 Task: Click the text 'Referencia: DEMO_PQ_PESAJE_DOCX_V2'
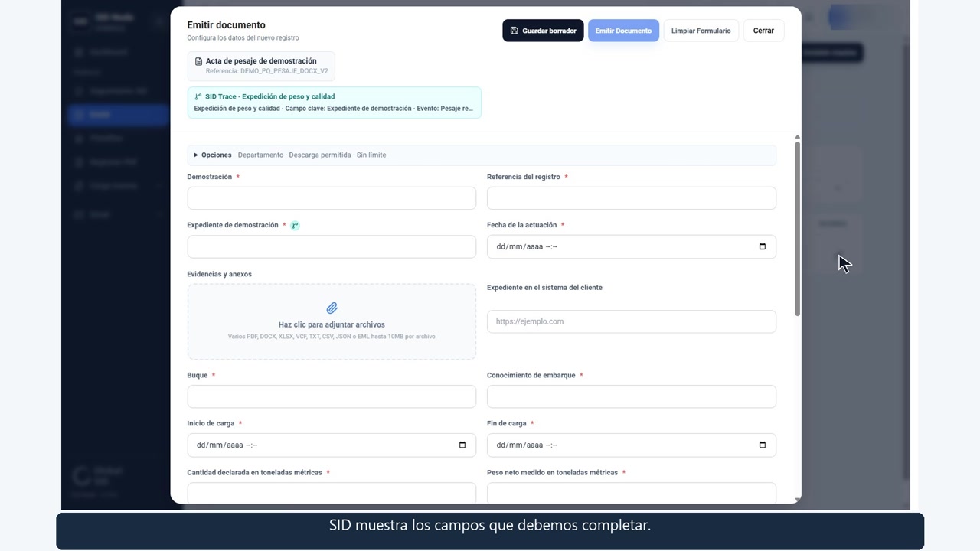click(x=266, y=71)
